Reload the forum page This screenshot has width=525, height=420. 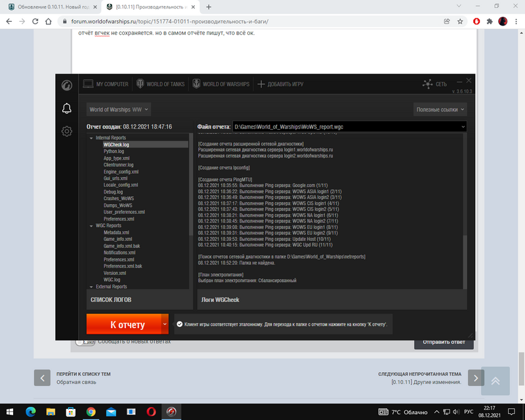point(35,22)
